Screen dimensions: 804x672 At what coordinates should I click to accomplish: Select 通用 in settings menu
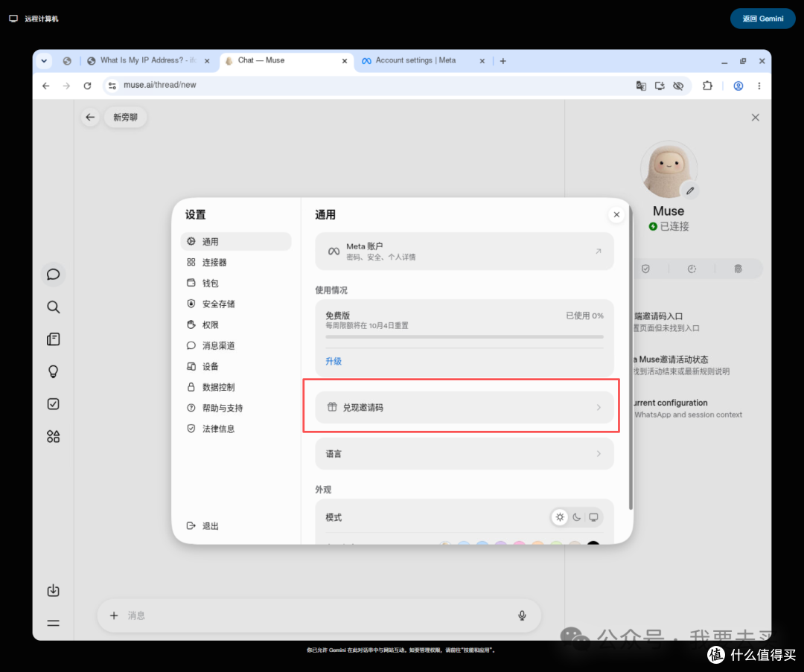click(x=236, y=241)
